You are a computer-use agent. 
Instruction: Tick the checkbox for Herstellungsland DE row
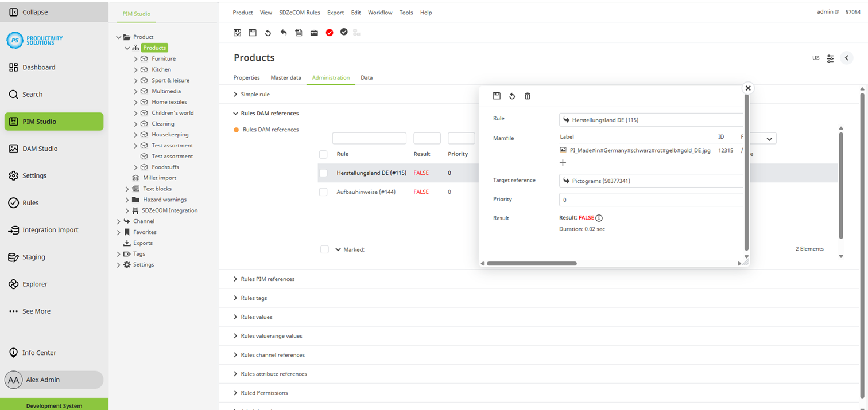[x=323, y=173]
